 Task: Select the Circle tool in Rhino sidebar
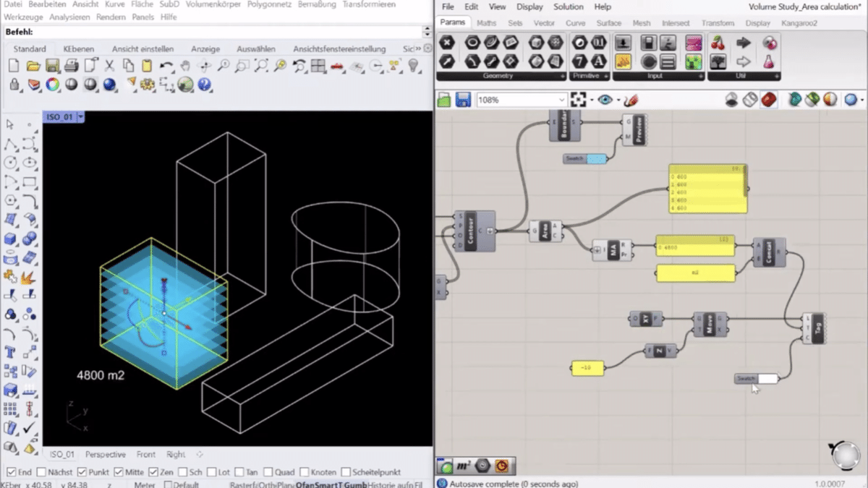tap(11, 163)
